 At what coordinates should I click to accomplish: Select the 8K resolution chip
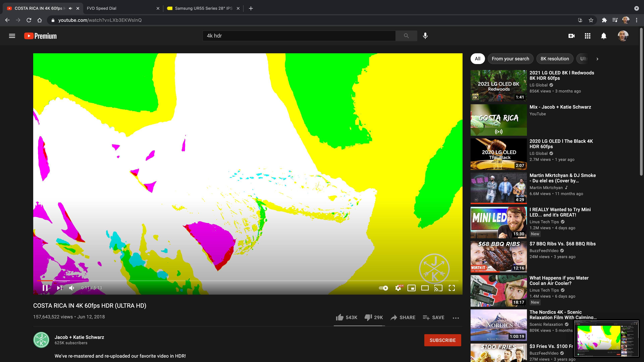(554, 59)
